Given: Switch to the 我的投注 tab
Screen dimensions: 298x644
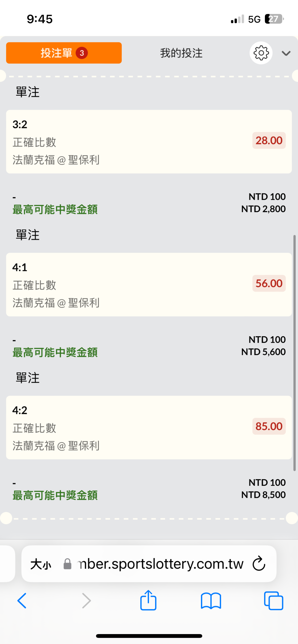Looking at the screenshot, I should coord(181,53).
